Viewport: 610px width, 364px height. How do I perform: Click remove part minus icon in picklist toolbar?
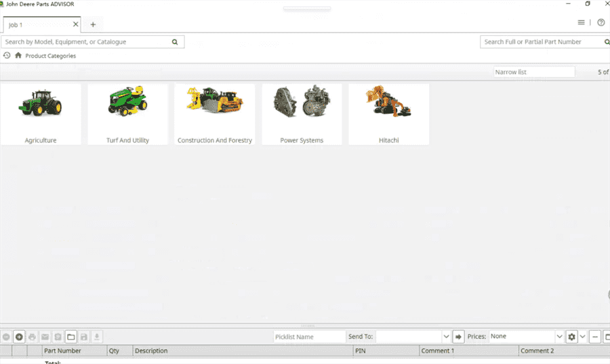tap(6, 337)
